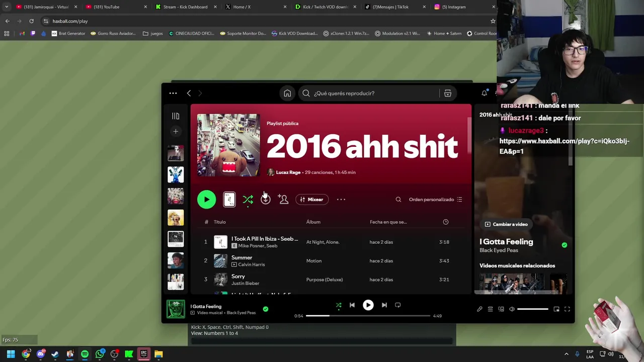
Task: Open Spotify from the Windows taskbar
Action: [x=85, y=354]
